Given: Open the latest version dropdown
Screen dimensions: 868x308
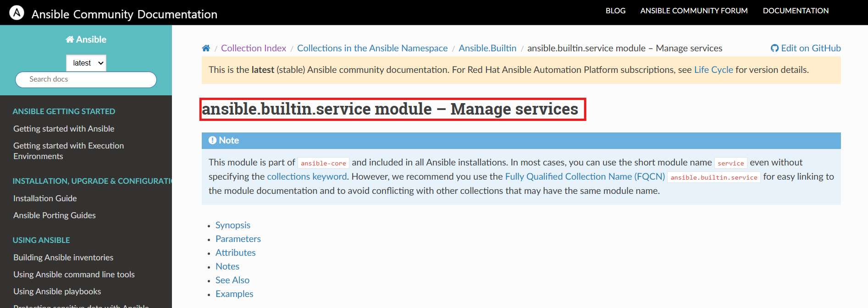Looking at the screenshot, I should pos(86,63).
